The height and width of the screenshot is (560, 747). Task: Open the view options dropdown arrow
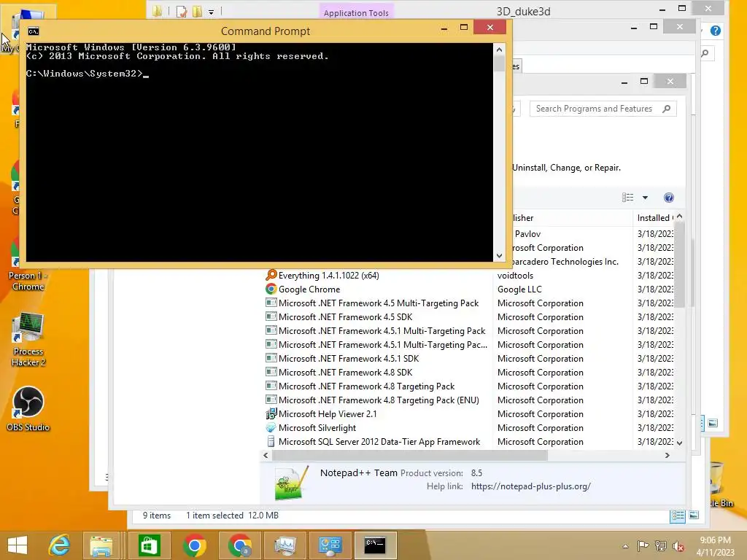[645, 198]
